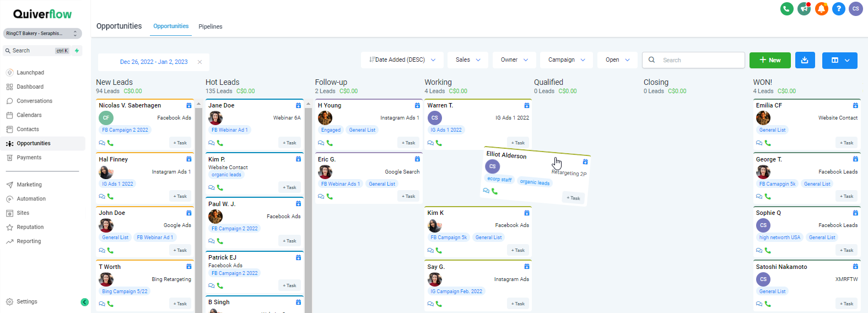Collapse sidebar with green arrow button

click(x=84, y=302)
